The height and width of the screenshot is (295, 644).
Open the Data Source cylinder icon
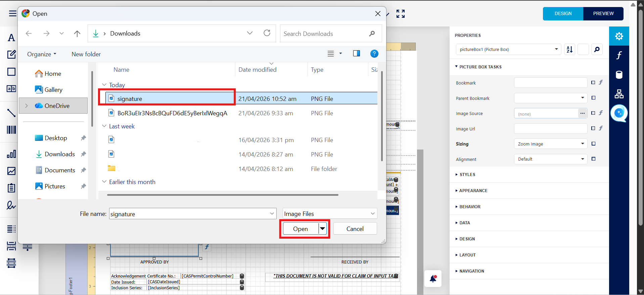click(619, 75)
